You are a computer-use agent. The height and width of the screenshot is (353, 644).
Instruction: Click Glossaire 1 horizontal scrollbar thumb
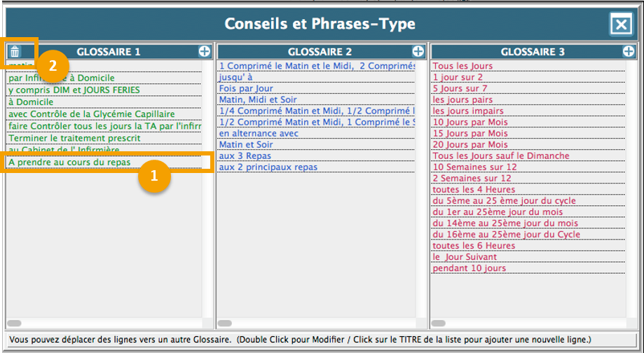[x=14, y=323]
